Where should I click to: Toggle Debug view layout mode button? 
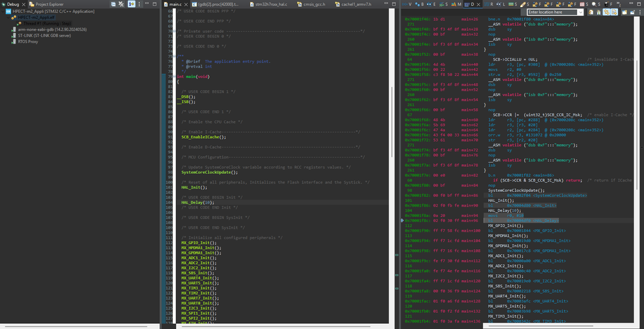(x=132, y=4)
